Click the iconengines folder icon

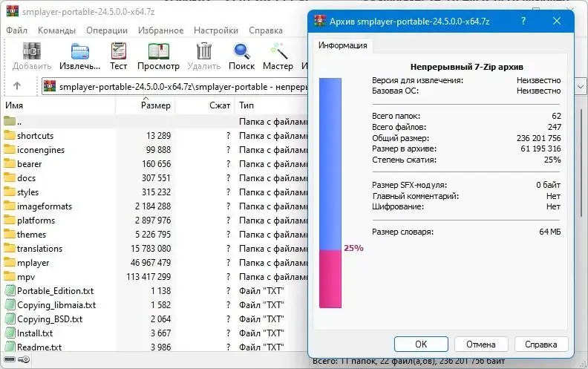pyautogui.click(x=10, y=149)
